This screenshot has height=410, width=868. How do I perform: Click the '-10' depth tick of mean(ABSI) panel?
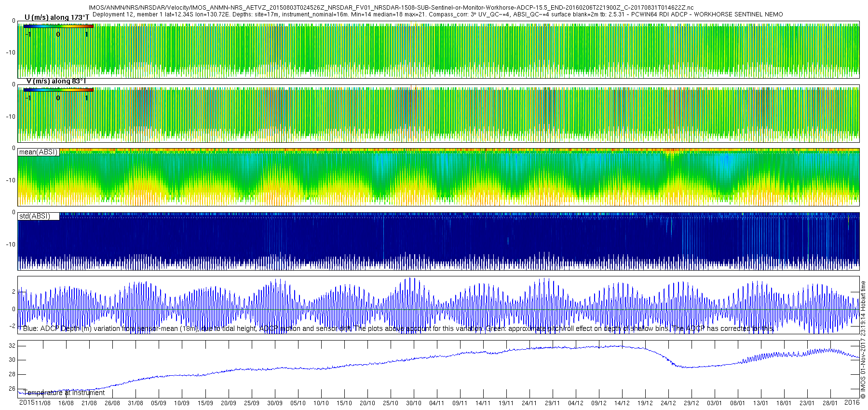[x=11, y=180]
